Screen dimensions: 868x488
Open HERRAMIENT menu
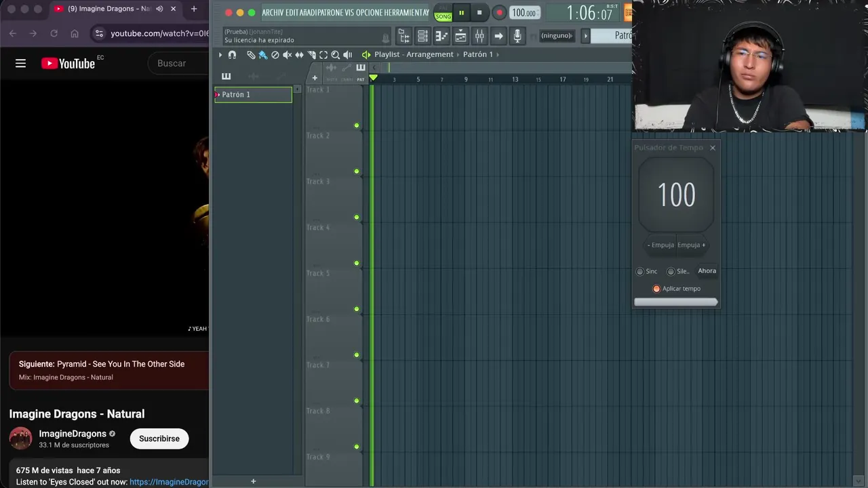coord(403,13)
